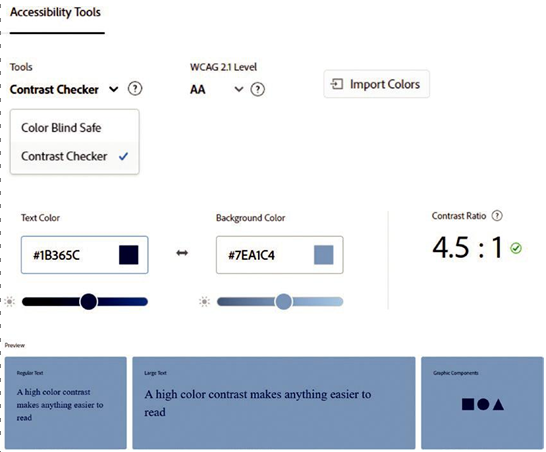
Task: Click the green pass checkmark beside 4.5 : 1
Action: point(516,248)
